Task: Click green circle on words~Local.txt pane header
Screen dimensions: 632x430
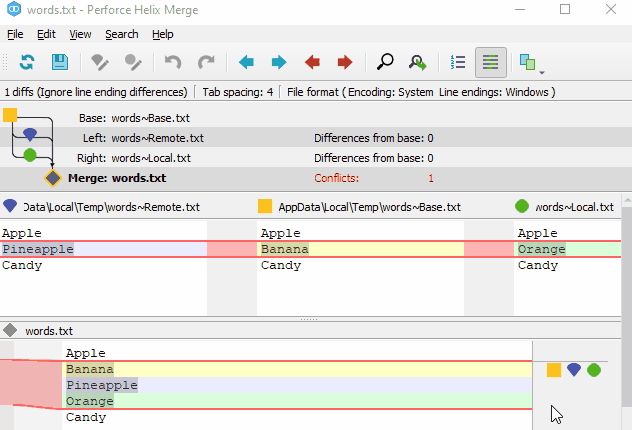Action: [x=522, y=206]
